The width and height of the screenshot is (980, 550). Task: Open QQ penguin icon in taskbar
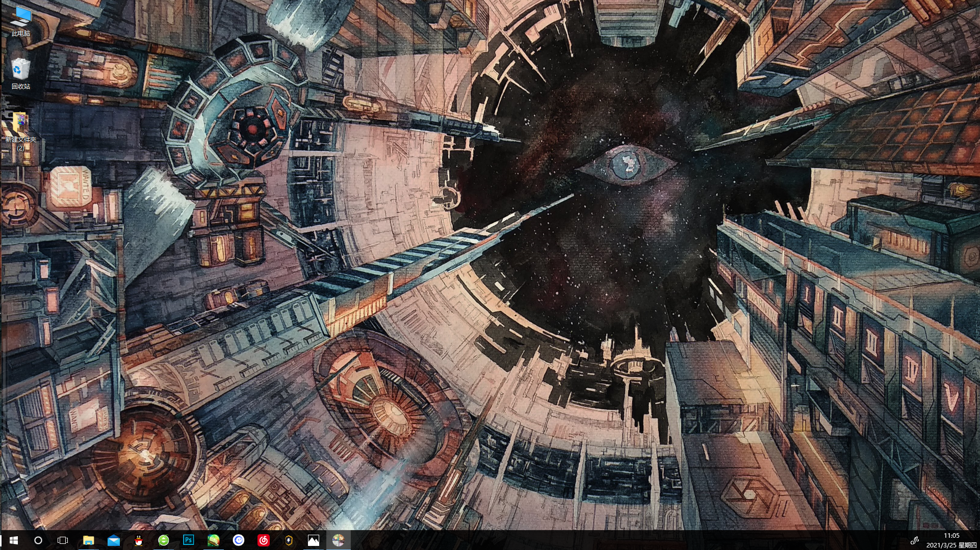click(x=138, y=540)
